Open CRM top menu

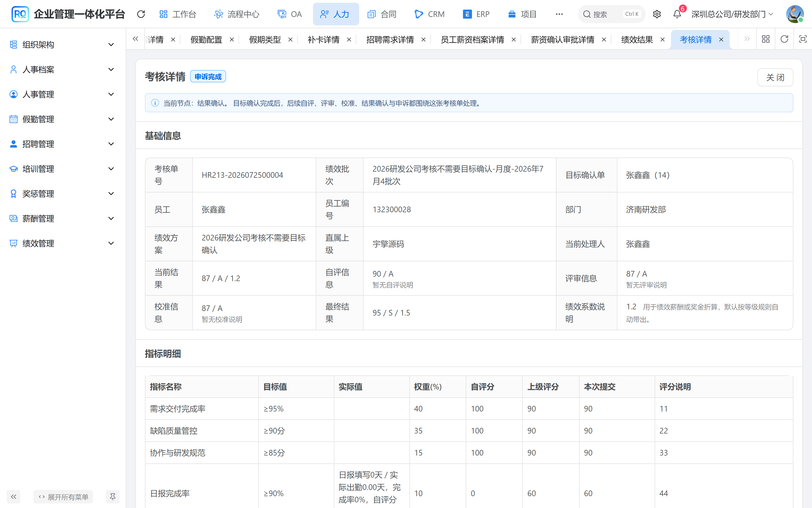[429, 14]
